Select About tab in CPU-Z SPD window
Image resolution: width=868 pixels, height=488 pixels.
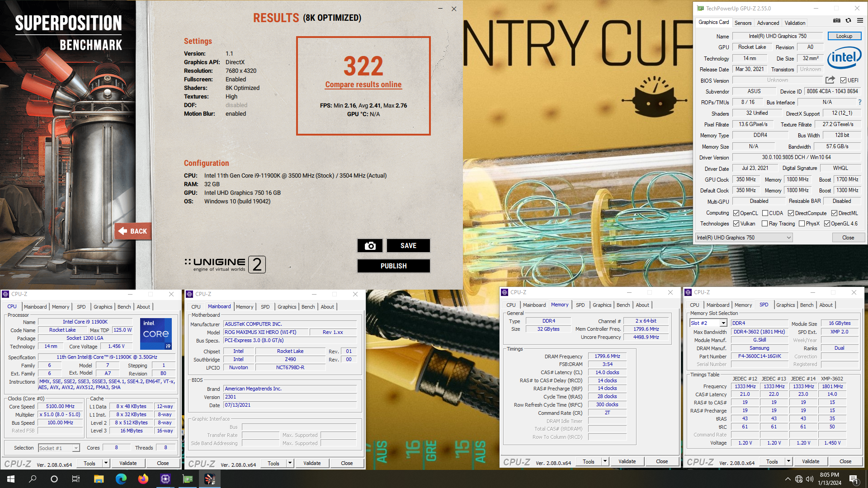pyautogui.click(x=826, y=305)
